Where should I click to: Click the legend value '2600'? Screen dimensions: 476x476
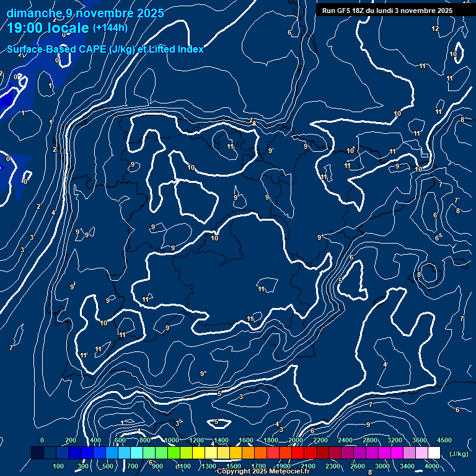coord(358,466)
